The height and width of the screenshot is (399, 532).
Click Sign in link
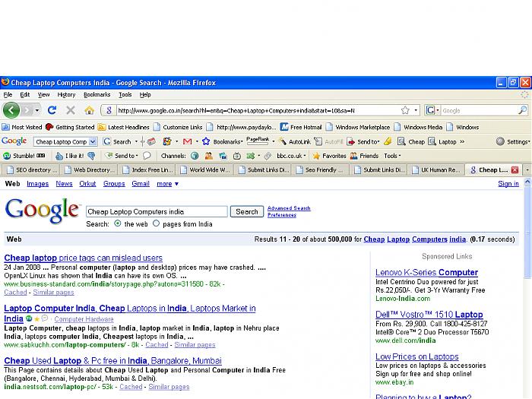tap(508, 184)
